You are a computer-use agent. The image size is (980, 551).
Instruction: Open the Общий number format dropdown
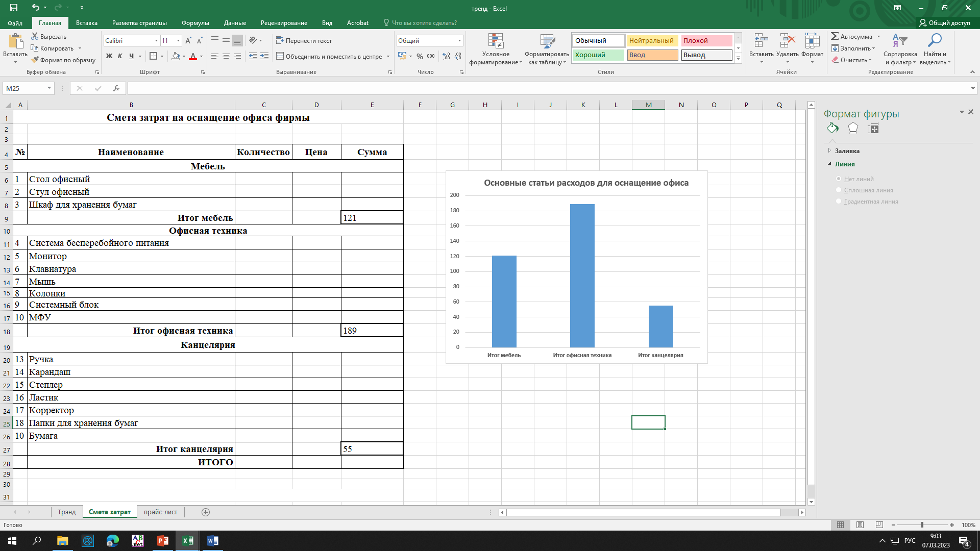(459, 41)
